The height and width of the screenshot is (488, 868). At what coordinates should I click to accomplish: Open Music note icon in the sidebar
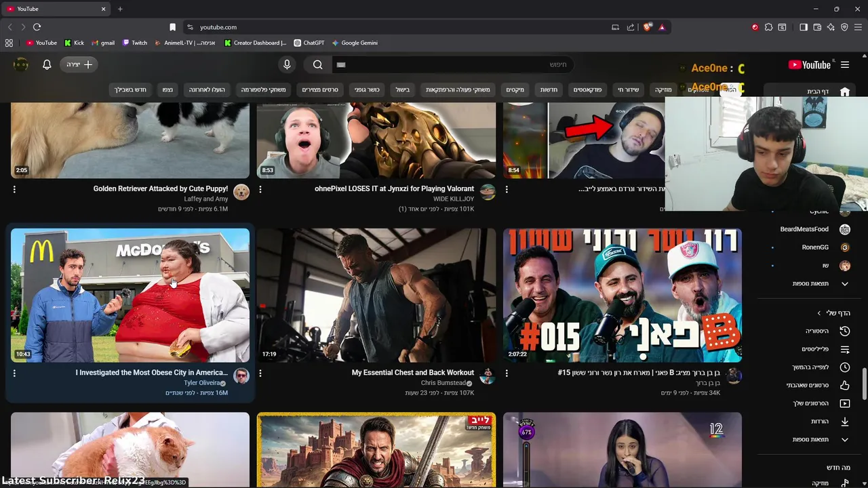[x=845, y=483]
